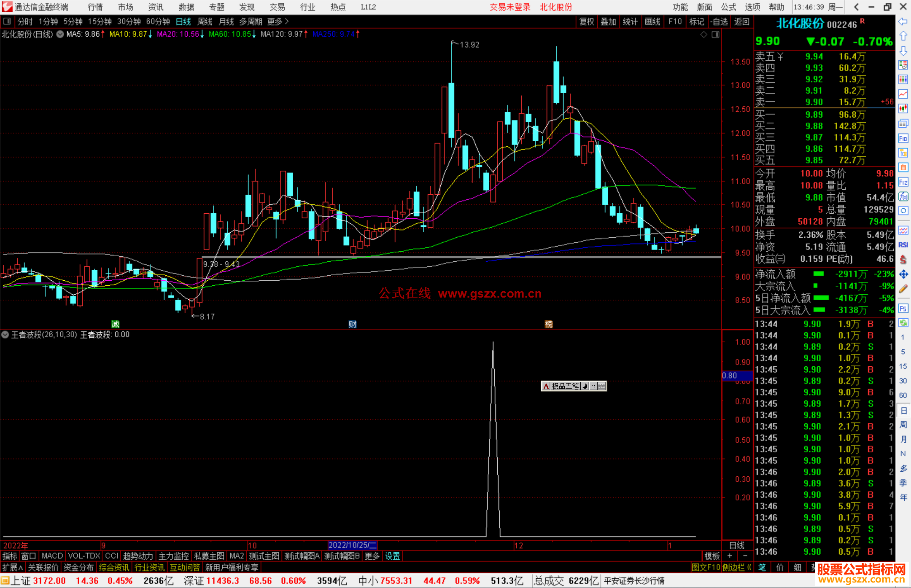Click the trend line chart sidebar icon

903,94
